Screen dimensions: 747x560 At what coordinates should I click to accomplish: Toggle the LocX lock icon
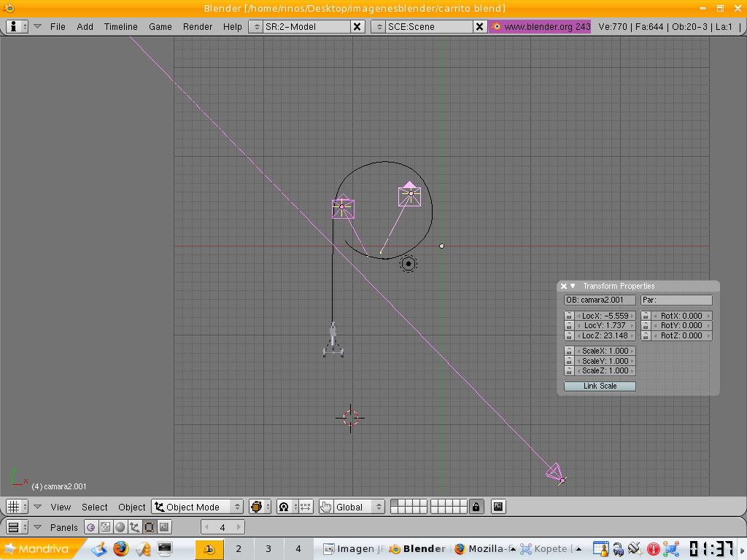569,316
